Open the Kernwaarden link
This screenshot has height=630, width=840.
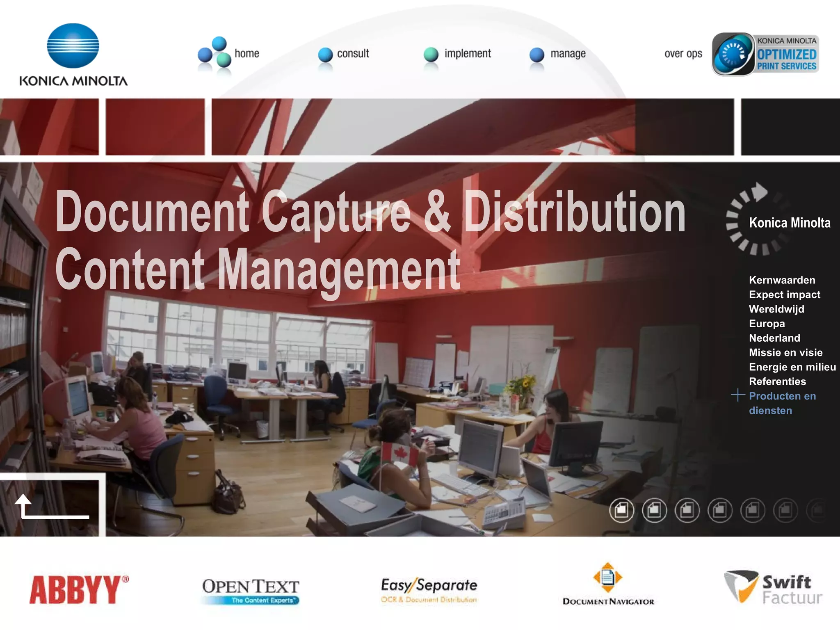[x=782, y=280]
